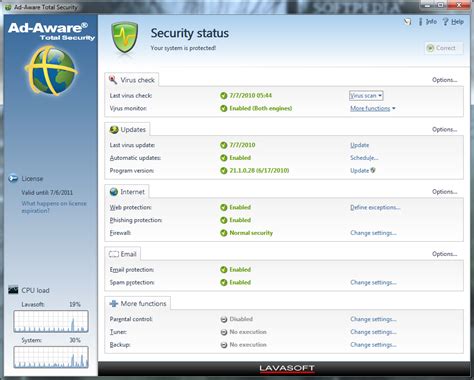Select the Virus check tab header
The image size is (474, 380).
(x=132, y=80)
